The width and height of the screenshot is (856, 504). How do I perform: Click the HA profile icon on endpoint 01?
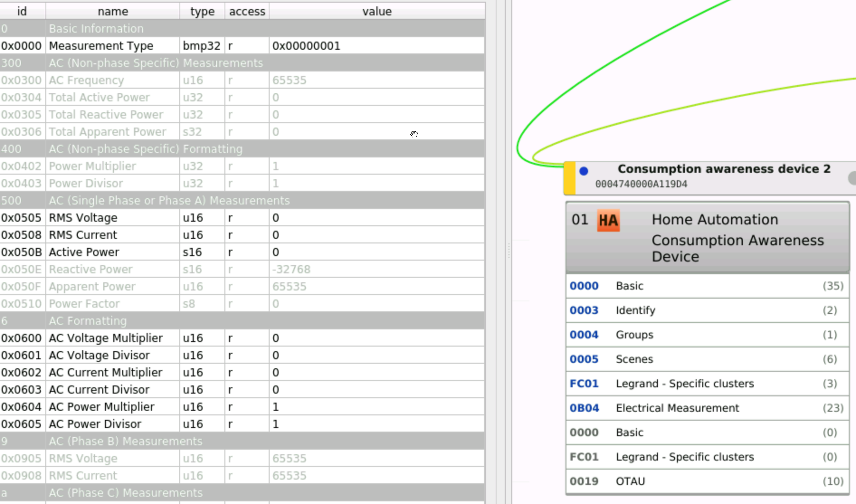coord(608,220)
